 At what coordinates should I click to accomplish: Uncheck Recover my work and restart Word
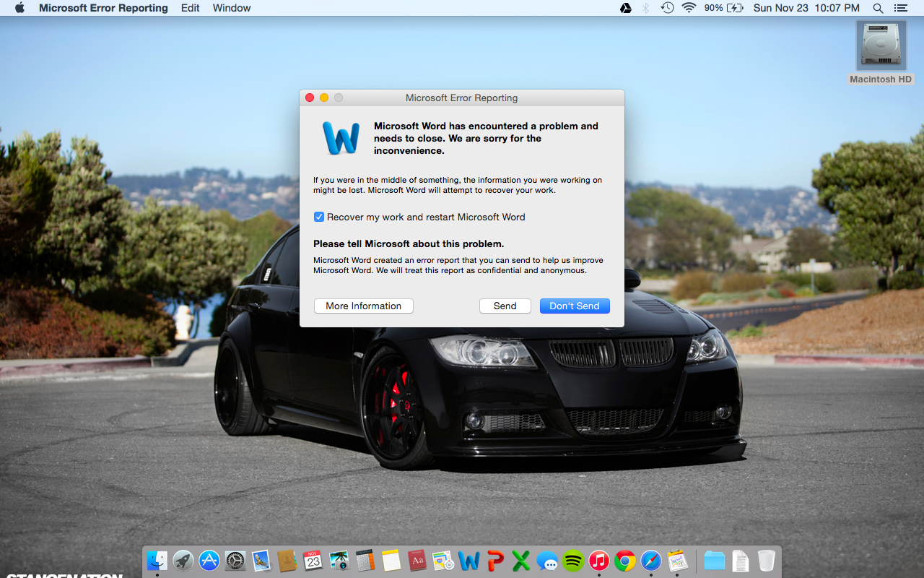(319, 217)
